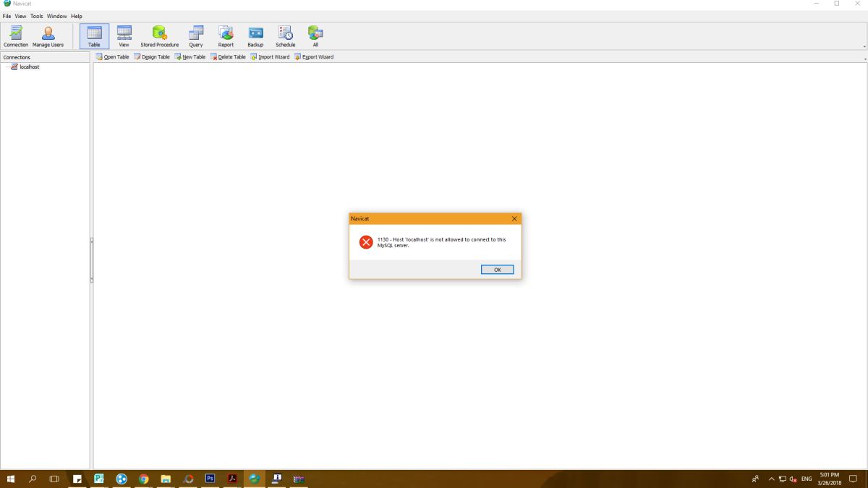Screen dimensions: 868x488
Task: Expand the toolbar overflow chevron
Action: [864, 46]
